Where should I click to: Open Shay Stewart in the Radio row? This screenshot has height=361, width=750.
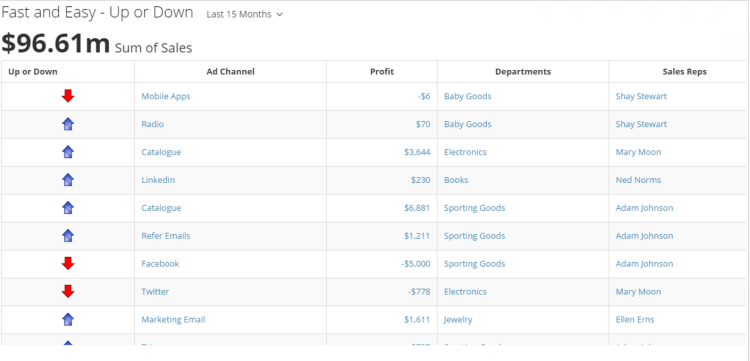click(641, 124)
